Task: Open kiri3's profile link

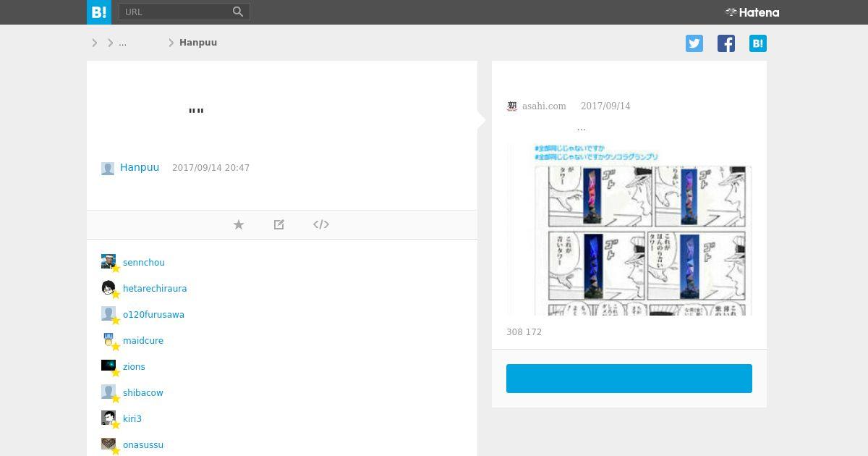Action: tap(132, 419)
